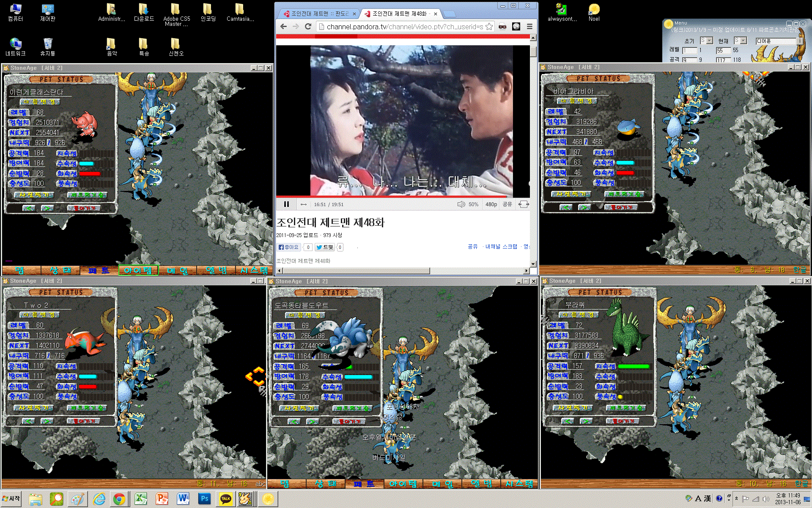812x508 pixels.
Task: Click StoneAge game icon on taskbar
Action: click(245, 499)
